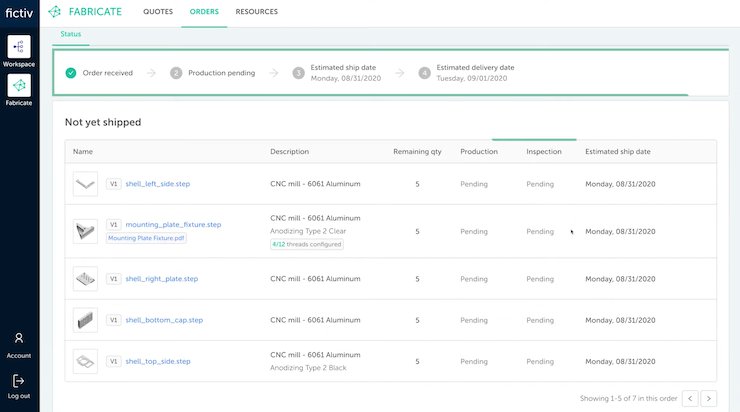Open the Mounting Plate Fixture.pdf attachment
This screenshot has height=412, width=740.
pos(146,238)
